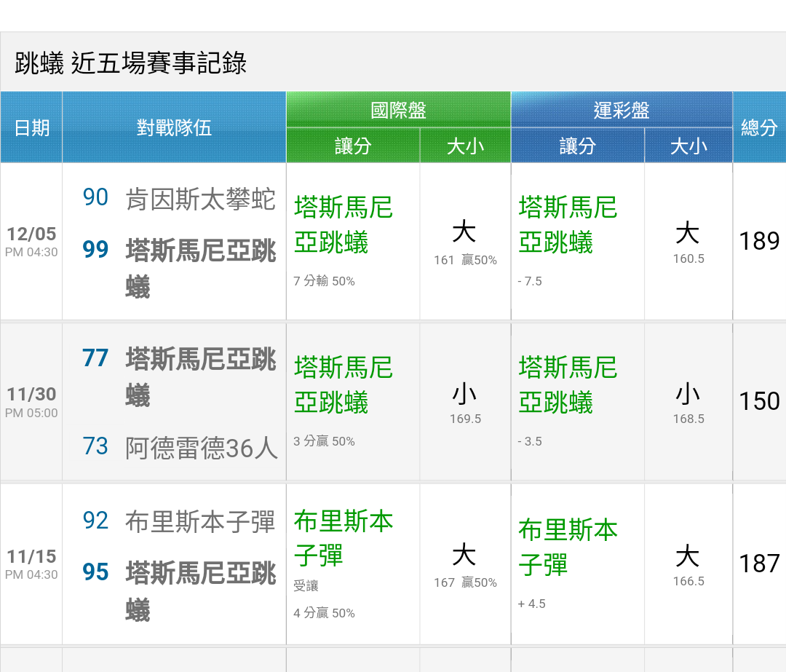Click score 77 in 11/30 row
Image resolution: width=786 pixels, height=672 pixels.
(95, 358)
